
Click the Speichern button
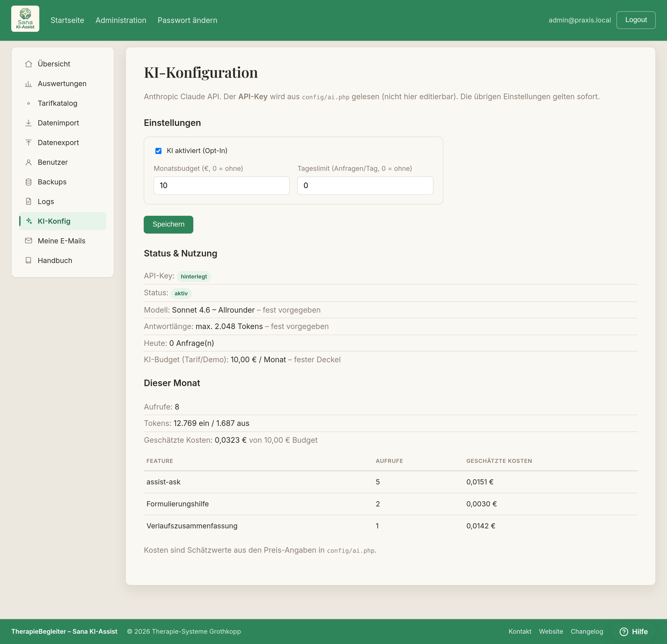point(169,224)
